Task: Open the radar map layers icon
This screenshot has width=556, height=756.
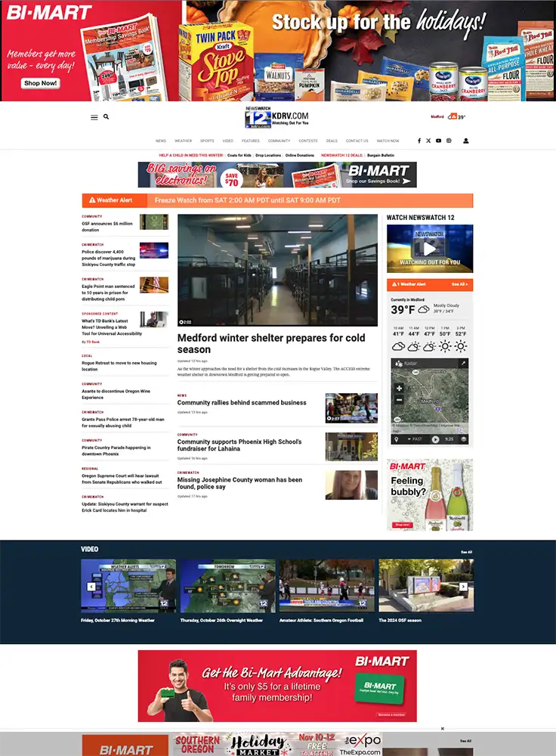Action: pyautogui.click(x=464, y=439)
